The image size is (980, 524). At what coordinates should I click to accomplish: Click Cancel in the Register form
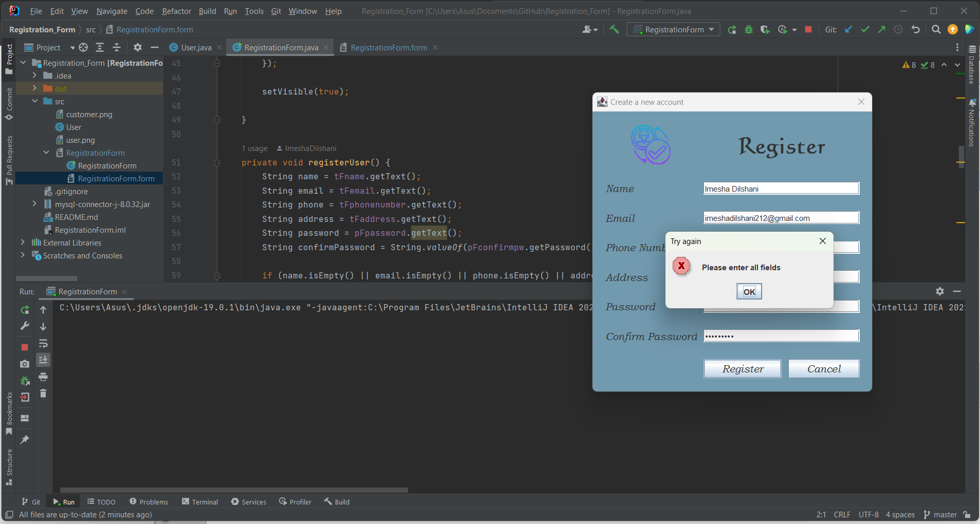click(x=823, y=368)
